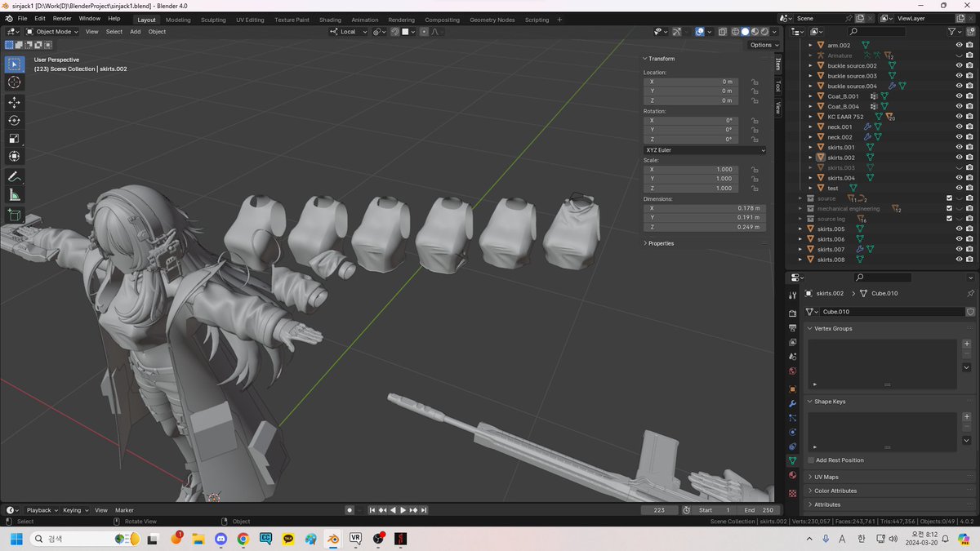Select the Annotate tool
980x551 pixels.
pos(14,176)
